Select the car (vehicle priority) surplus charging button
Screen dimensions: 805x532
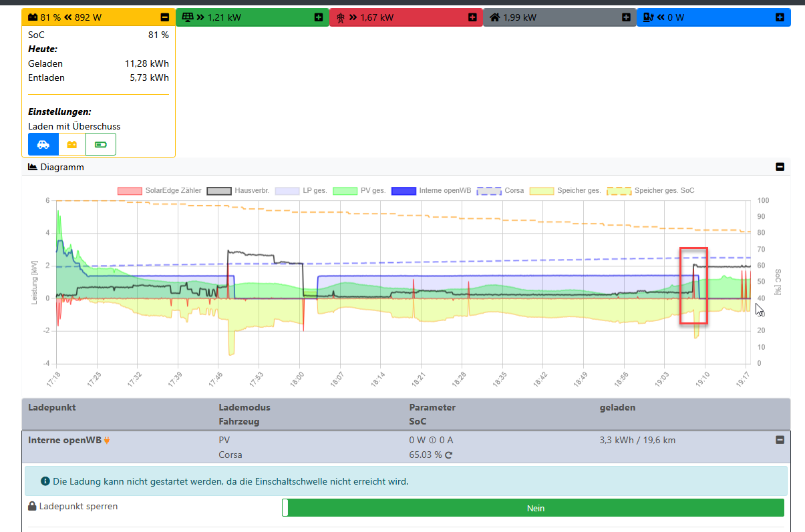(x=43, y=144)
